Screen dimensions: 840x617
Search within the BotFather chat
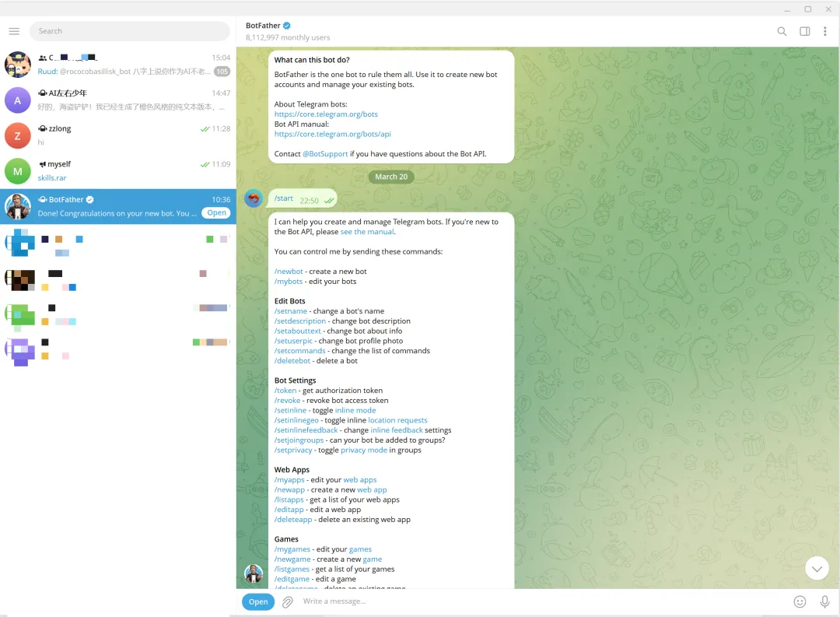[x=782, y=31]
